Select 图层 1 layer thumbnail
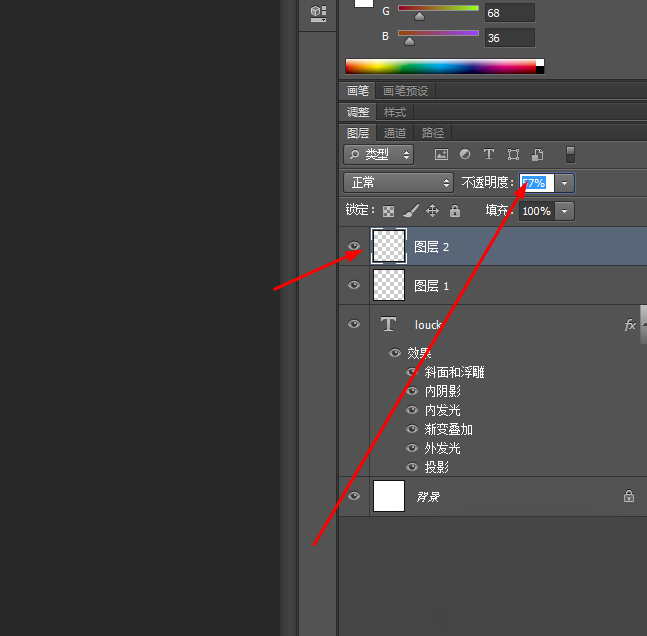The width and height of the screenshot is (647, 636). (389, 285)
